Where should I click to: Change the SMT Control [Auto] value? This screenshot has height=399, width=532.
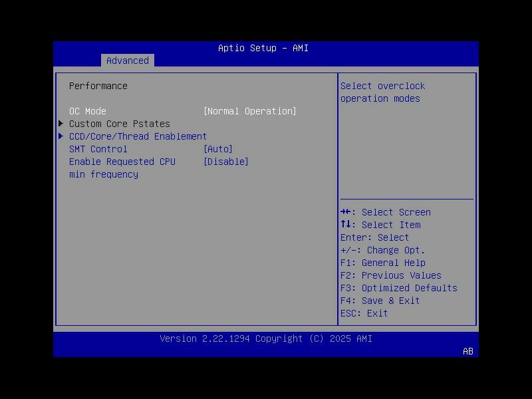(218, 149)
